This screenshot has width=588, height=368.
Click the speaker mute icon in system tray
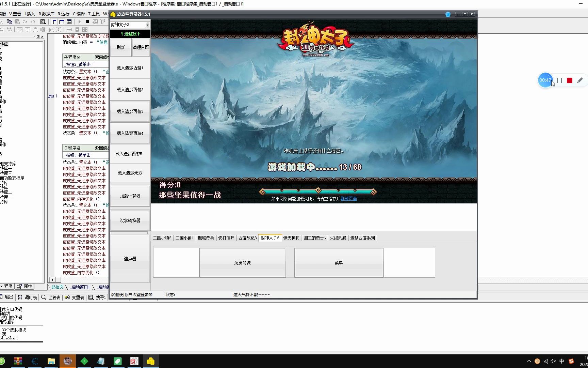[x=553, y=361]
